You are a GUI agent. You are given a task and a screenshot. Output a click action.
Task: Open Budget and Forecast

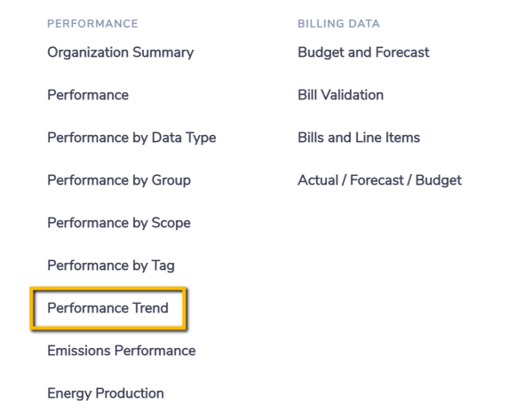tap(363, 52)
